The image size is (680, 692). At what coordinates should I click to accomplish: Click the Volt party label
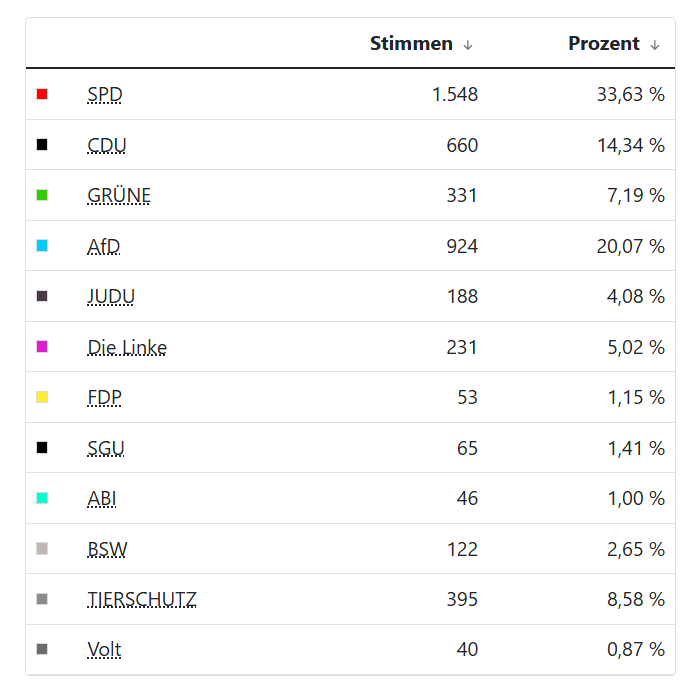[105, 650]
